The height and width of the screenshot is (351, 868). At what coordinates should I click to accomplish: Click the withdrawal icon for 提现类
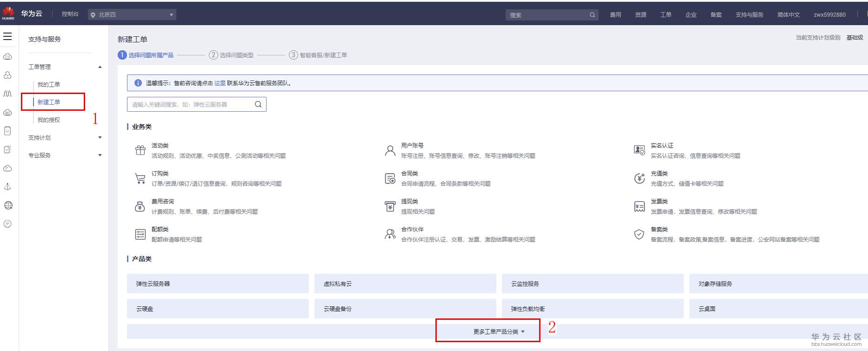point(390,206)
